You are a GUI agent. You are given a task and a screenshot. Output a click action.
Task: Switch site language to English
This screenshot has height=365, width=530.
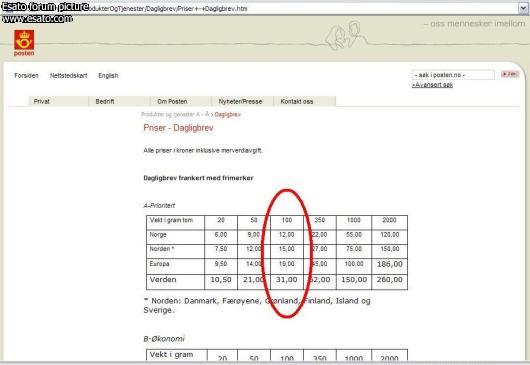(108, 76)
